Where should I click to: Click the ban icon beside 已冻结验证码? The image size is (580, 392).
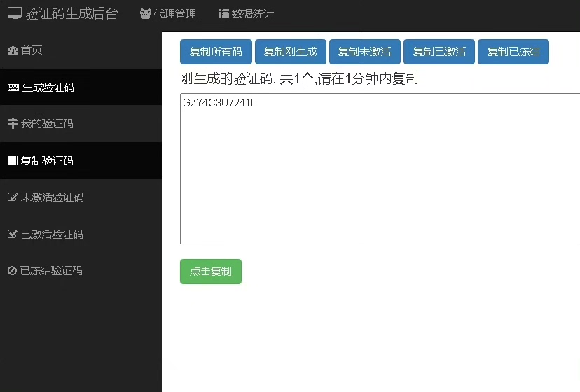pyautogui.click(x=12, y=271)
